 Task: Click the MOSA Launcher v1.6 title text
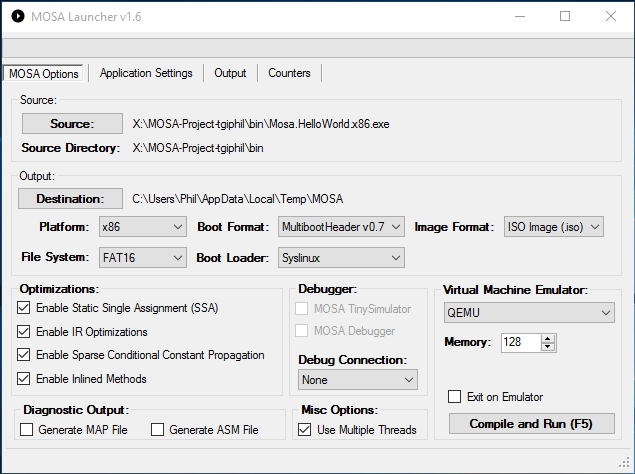click(86, 17)
